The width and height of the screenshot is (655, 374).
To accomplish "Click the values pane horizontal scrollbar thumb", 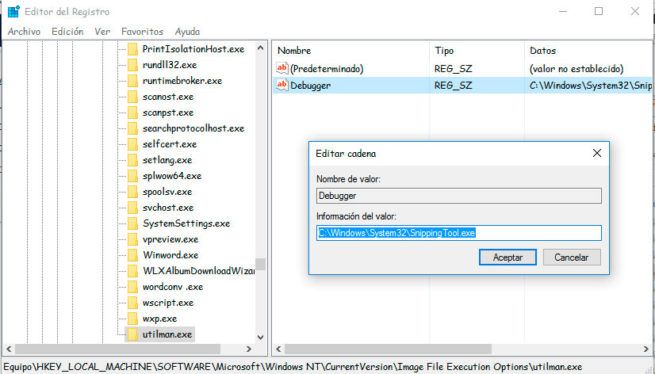I will pos(388,349).
